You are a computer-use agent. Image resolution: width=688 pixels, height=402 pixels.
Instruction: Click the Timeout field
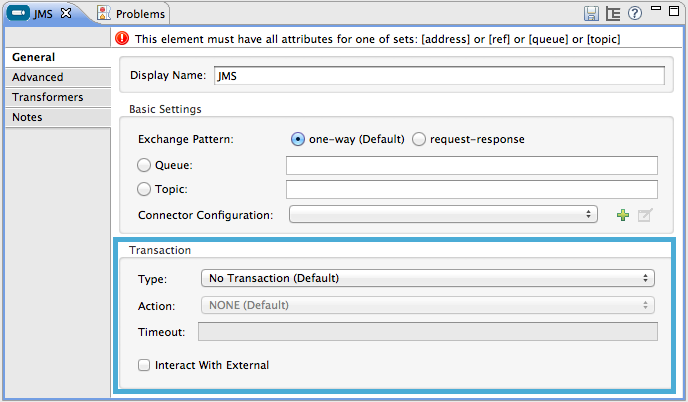[428, 331]
